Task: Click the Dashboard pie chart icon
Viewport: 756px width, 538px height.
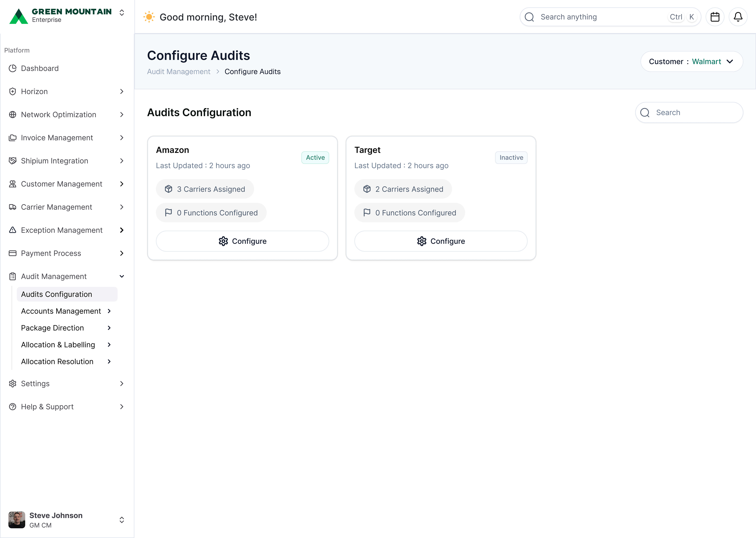Action: [x=13, y=68]
